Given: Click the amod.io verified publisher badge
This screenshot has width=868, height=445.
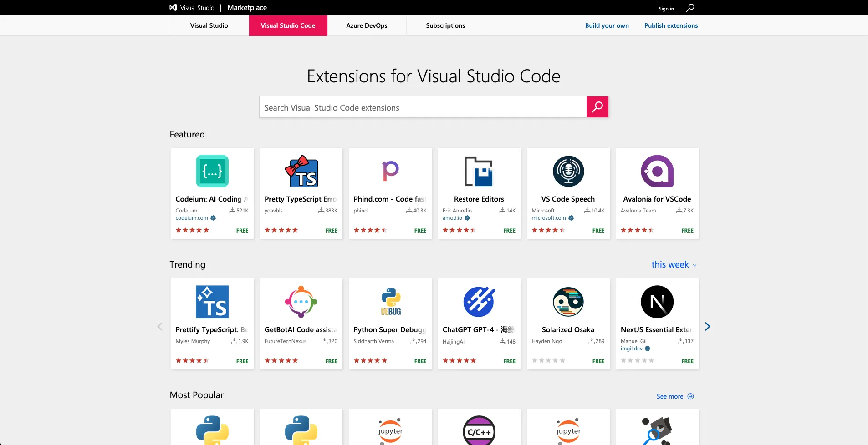Looking at the screenshot, I should (467, 218).
